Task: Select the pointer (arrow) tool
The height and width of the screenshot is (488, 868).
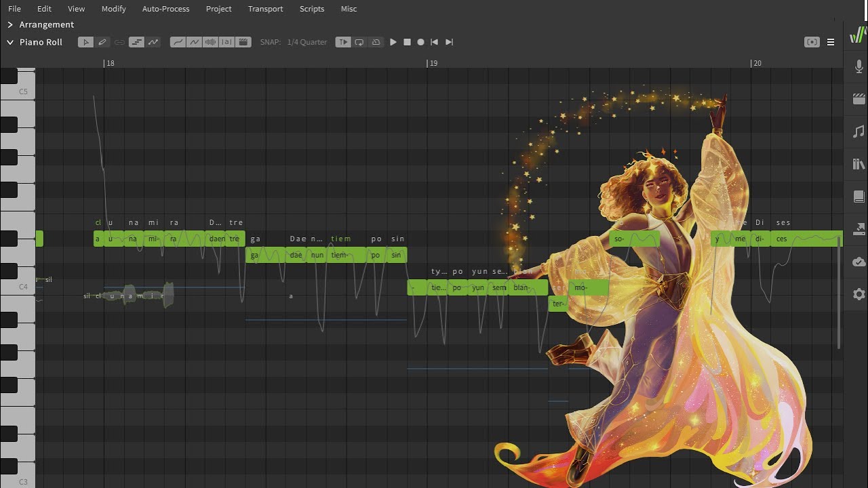Action: (85, 42)
